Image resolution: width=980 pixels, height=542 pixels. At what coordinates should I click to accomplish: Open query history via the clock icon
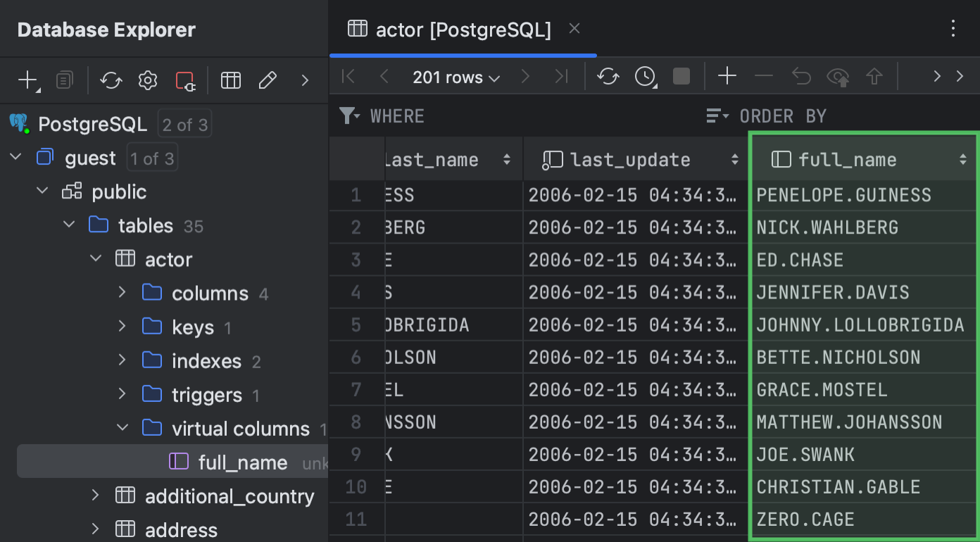(x=645, y=76)
